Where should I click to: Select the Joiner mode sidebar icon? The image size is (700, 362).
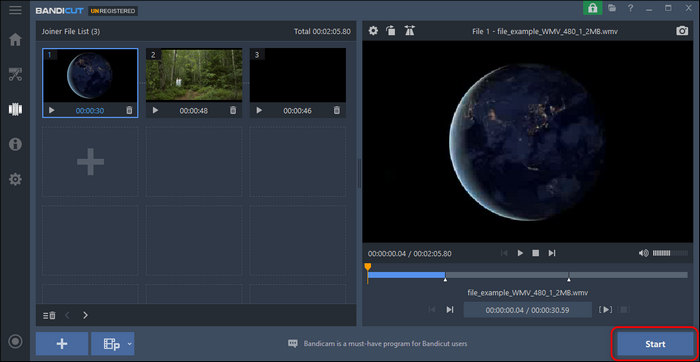tap(15, 110)
